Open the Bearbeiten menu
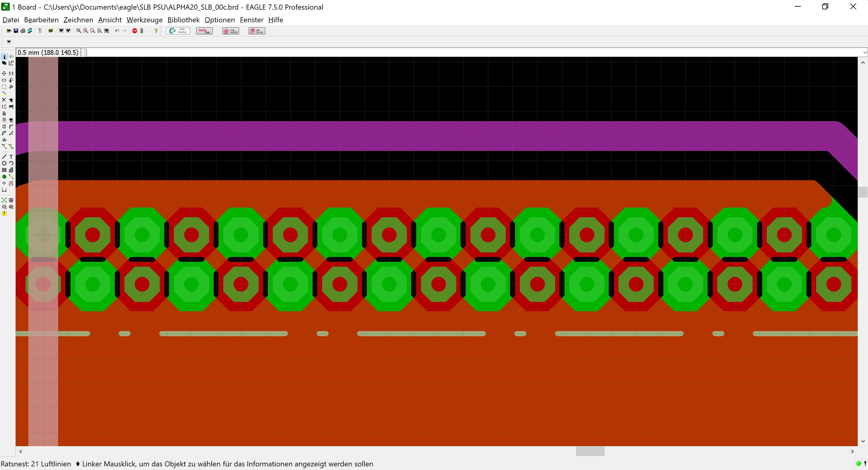 pyautogui.click(x=42, y=20)
